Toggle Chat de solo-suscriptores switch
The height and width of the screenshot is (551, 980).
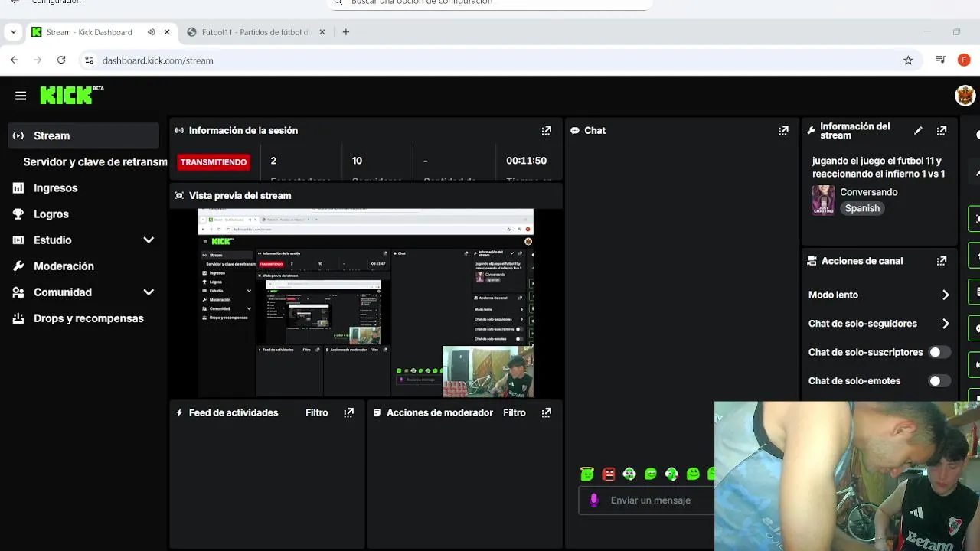pyautogui.click(x=939, y=352)
